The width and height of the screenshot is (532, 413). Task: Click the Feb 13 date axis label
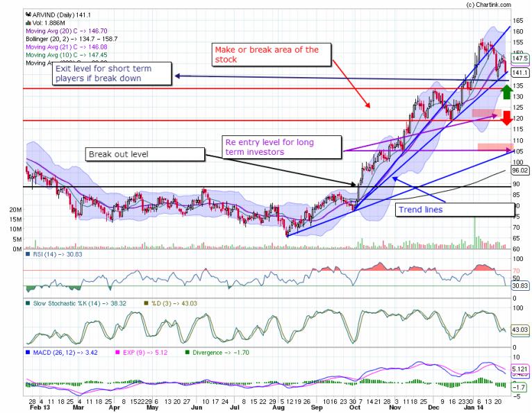point(40,407)
